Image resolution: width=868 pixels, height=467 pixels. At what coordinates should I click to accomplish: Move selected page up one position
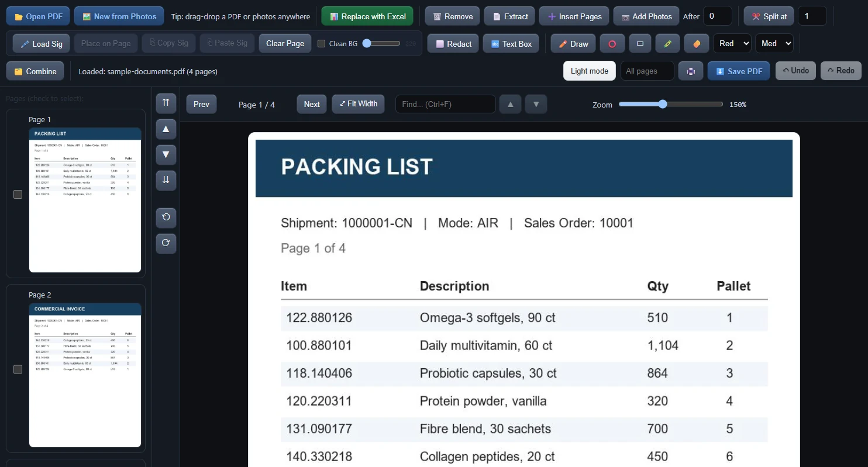click(166, 129)
